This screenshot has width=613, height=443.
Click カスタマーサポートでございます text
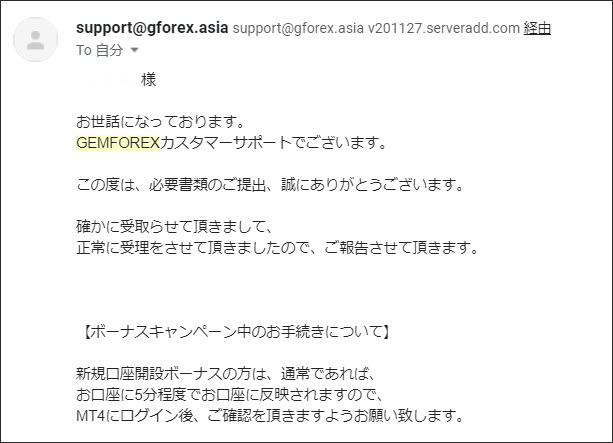[273, 143]
